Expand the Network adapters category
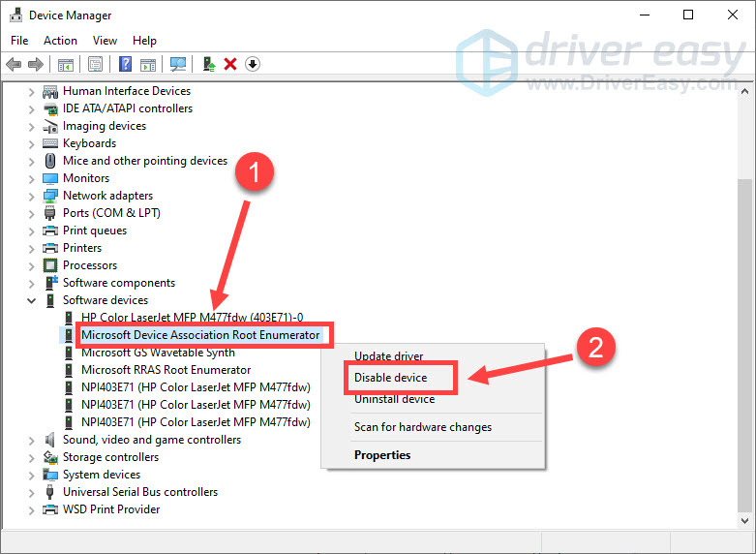 [32, 196]
